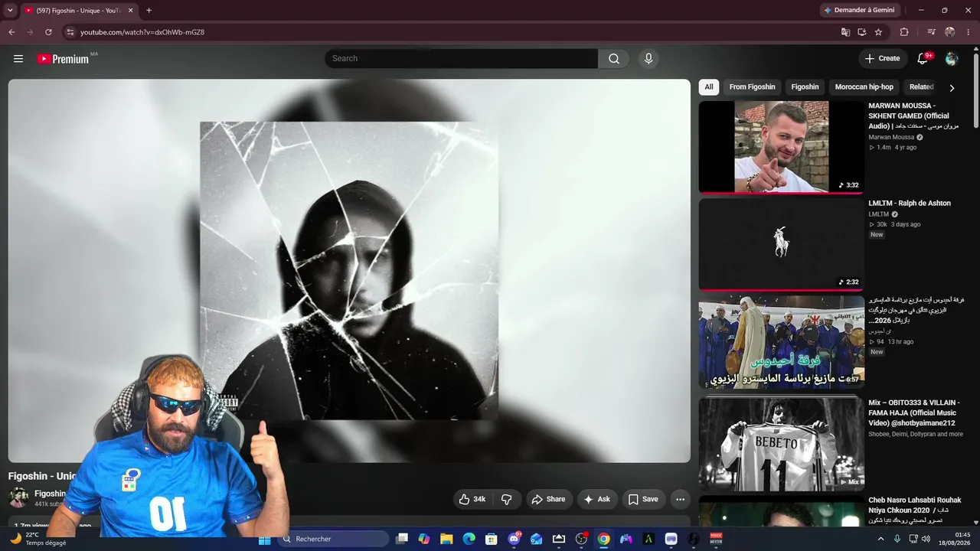Click the Share button
Screen dimensions: 980x551
(x=548, y=499)
